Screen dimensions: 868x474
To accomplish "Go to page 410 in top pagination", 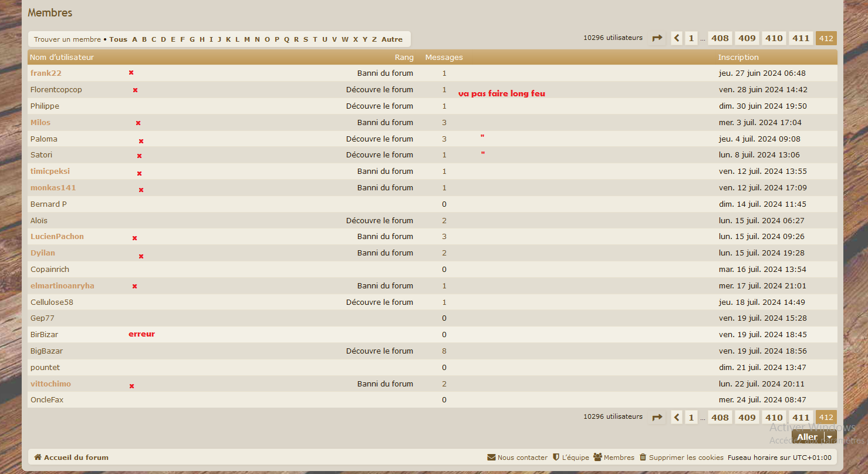I will (774, 38).
